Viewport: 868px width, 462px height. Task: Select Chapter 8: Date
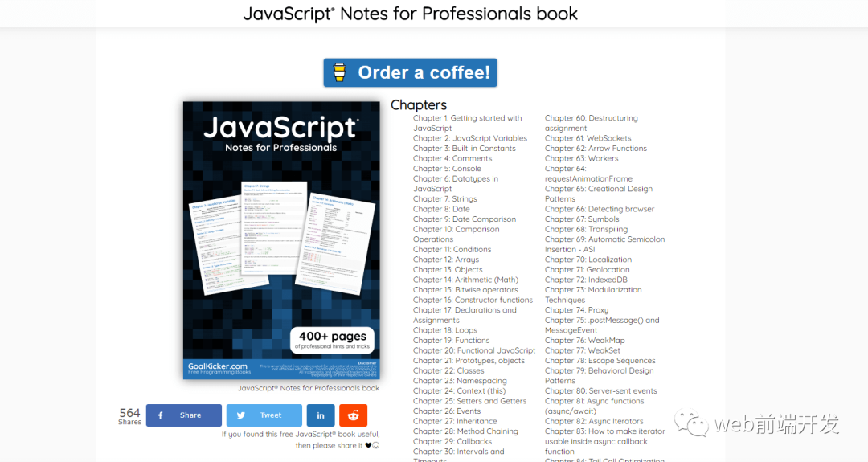click(441, 209)
